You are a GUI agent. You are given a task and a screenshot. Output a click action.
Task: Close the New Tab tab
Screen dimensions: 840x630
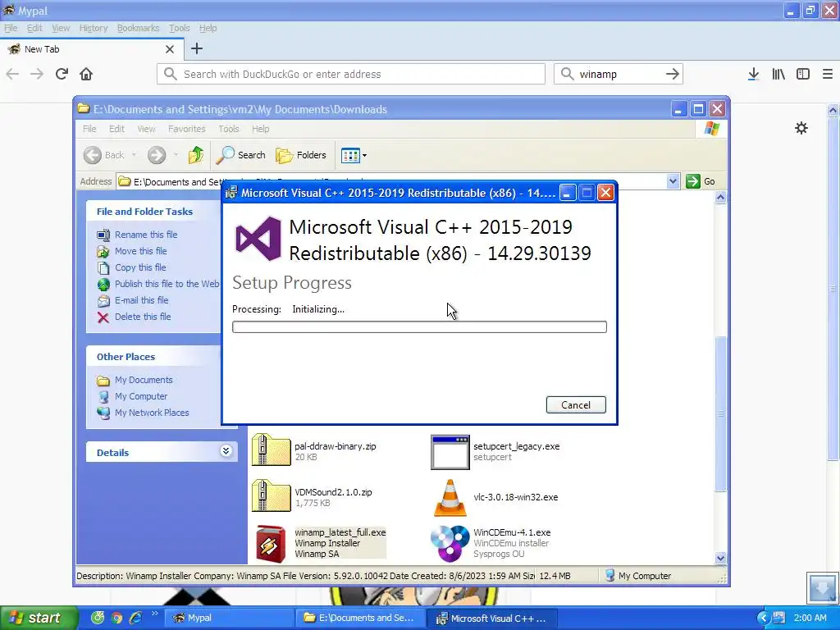tap(170, 49)
